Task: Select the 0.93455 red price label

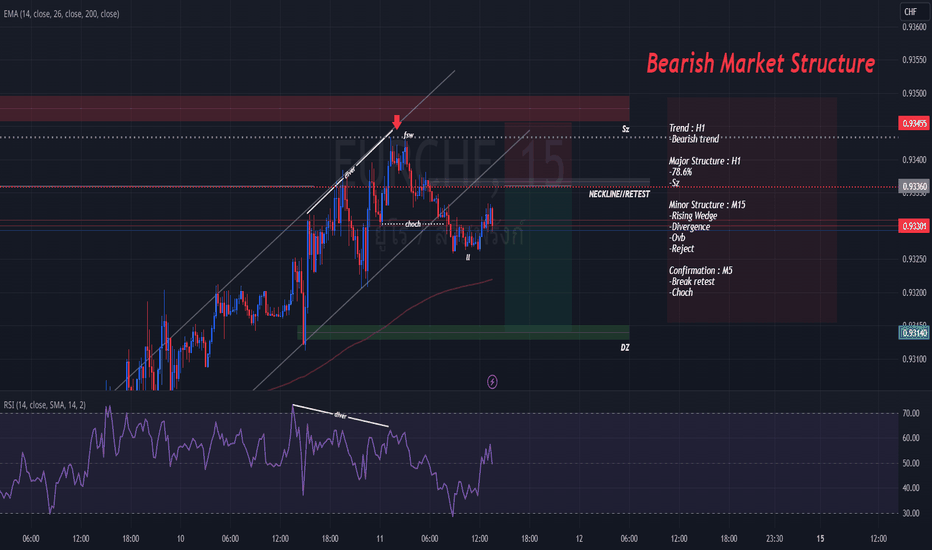Action: (914, 124)
